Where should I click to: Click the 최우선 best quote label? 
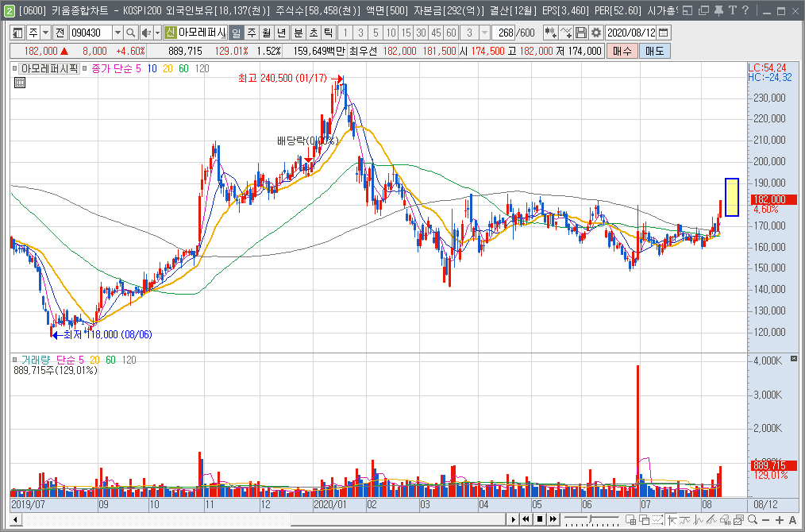click(x=363, y=51)
